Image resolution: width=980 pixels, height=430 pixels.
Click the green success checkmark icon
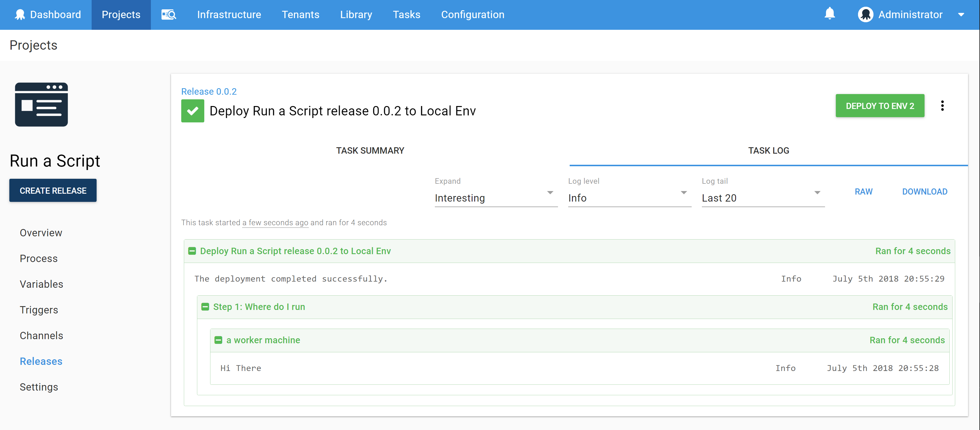193,111
